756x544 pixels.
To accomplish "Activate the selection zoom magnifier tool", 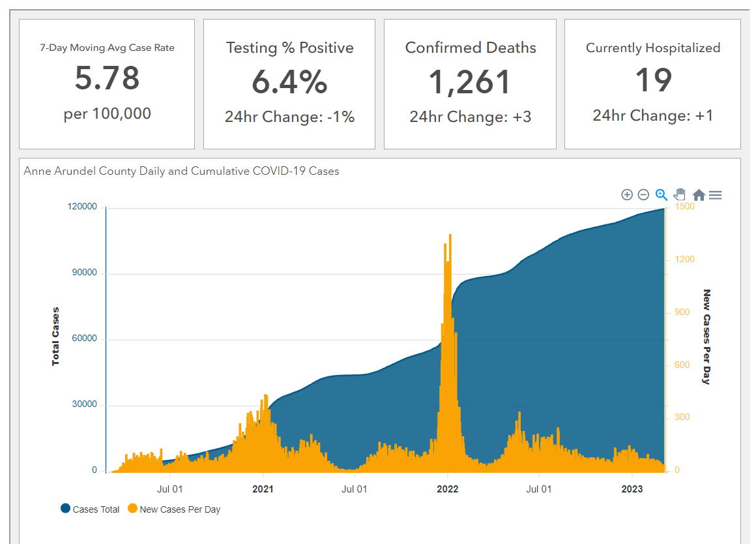I will click(x=661, y=194).
